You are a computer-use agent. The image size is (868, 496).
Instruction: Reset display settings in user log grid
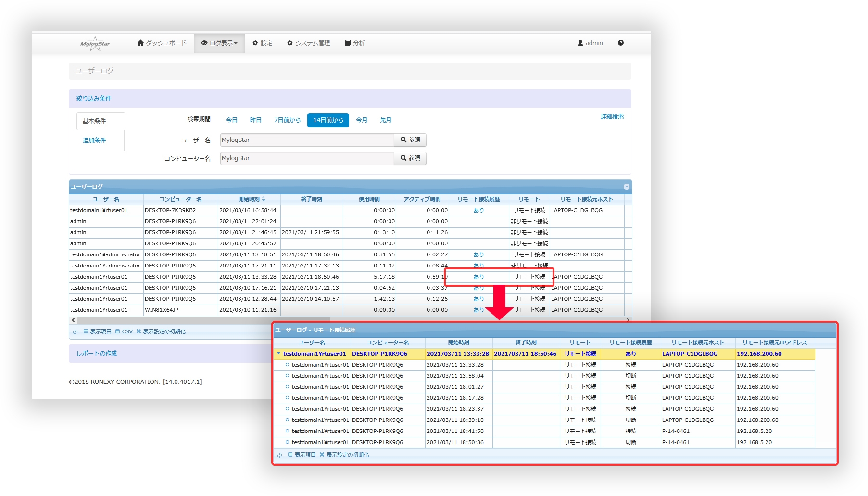pyautogui.click(x=161, y=331)
